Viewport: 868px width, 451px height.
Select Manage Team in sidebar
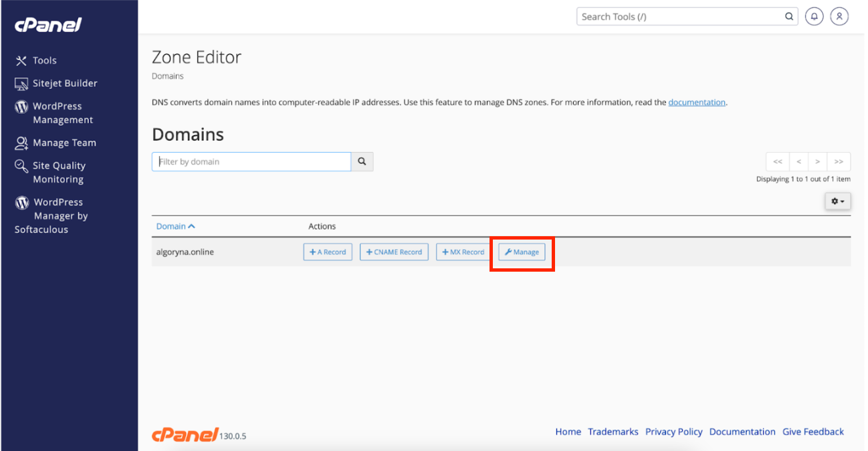click(x=64, y=143)
